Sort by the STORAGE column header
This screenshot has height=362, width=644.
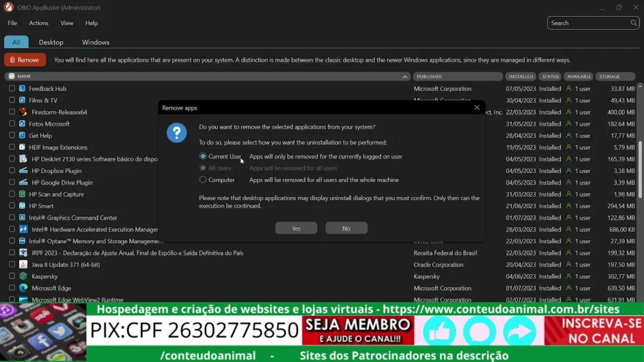pyautogui.click(x=615, y=76)
